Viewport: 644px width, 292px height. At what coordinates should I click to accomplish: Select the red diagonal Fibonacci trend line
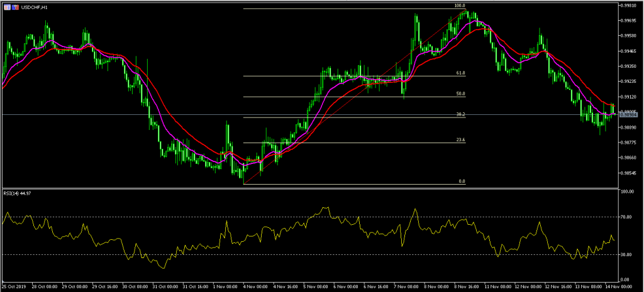click(x=353, y=97)
